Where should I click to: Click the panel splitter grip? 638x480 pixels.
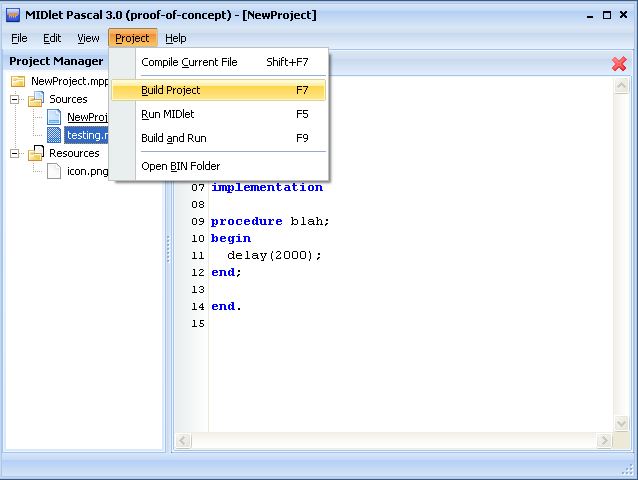point(168,249)
